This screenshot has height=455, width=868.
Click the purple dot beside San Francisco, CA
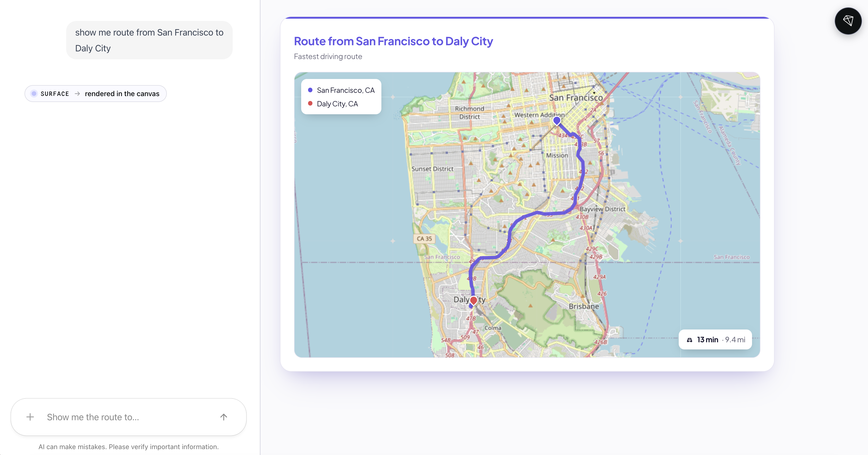pos(310,90)
